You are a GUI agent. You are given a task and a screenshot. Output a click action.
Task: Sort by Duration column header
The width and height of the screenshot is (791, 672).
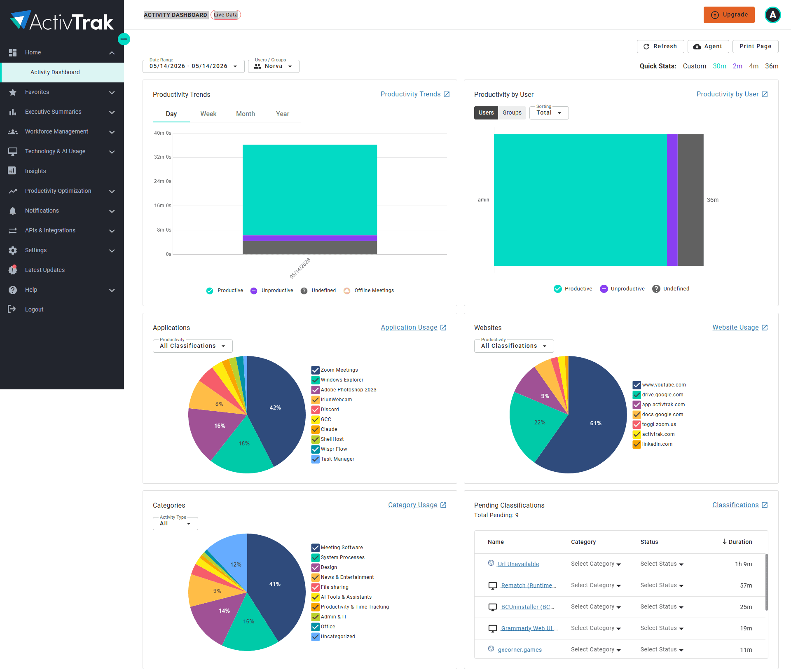(x=737, y=542)
